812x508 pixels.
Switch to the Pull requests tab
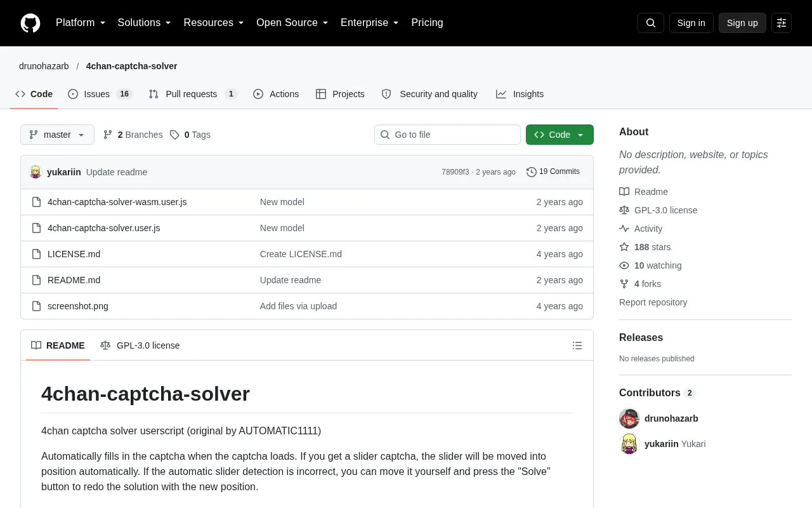[x=193, y=94]
